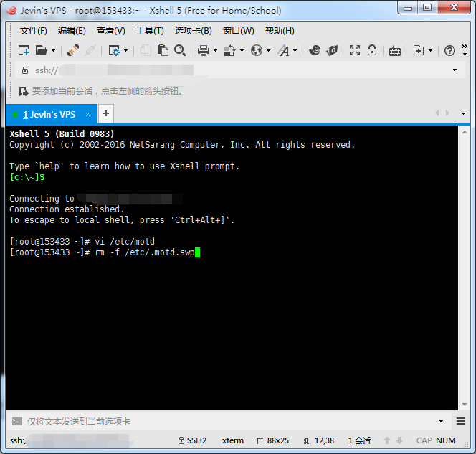
Task: Open the compose bar target dropdown
Action: point(441,422)
